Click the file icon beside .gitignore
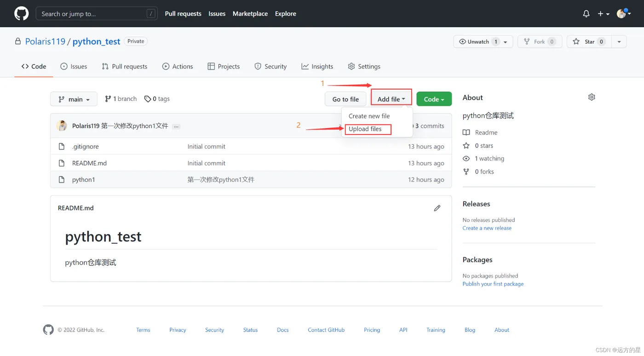Screen dimensions: 644x356 pos(62,147)
